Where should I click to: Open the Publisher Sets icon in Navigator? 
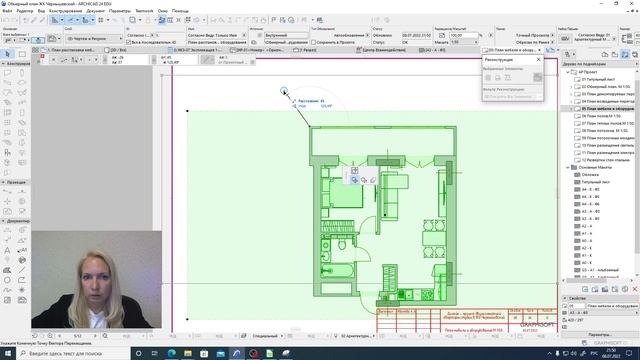(x=635, y=54)
